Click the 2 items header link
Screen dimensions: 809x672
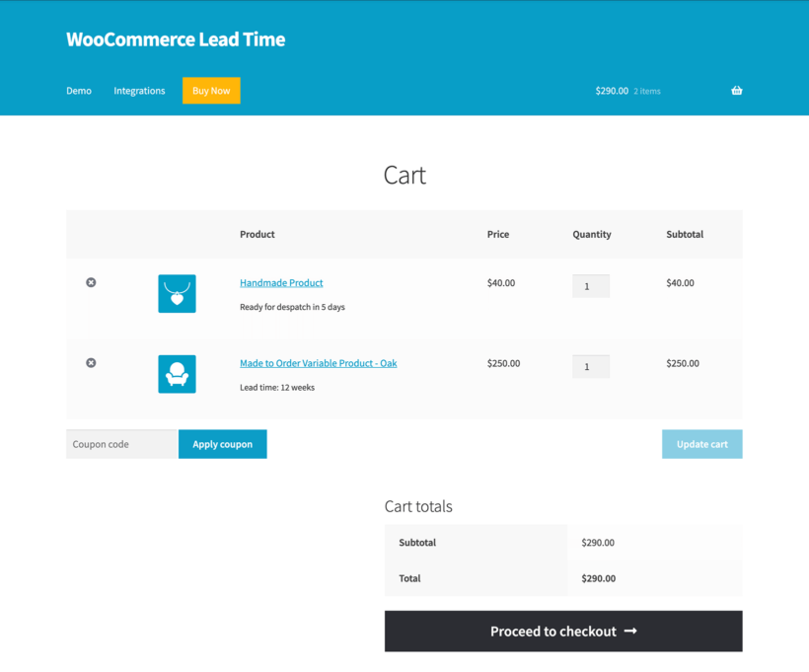coord(646,91)
